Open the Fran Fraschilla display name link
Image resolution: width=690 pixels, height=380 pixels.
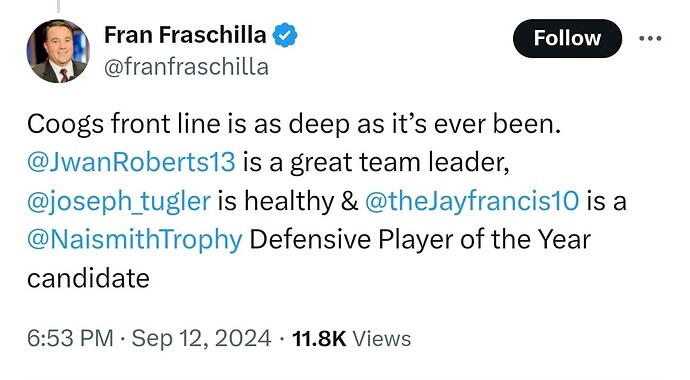[185, 35]
